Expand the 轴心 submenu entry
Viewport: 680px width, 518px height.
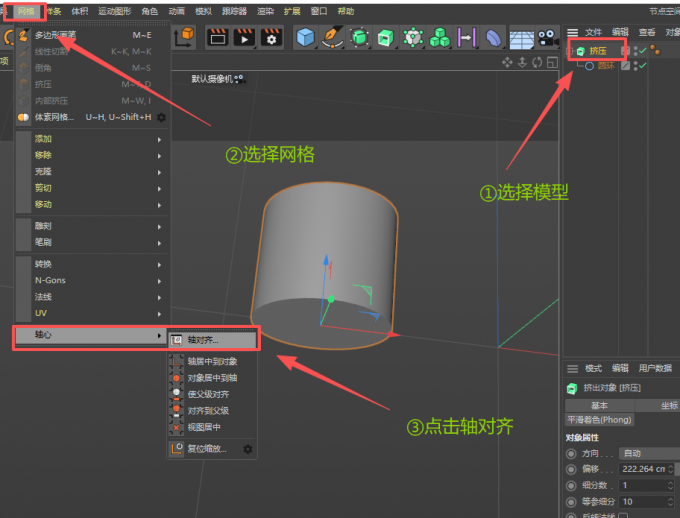(x=91, y=335)
